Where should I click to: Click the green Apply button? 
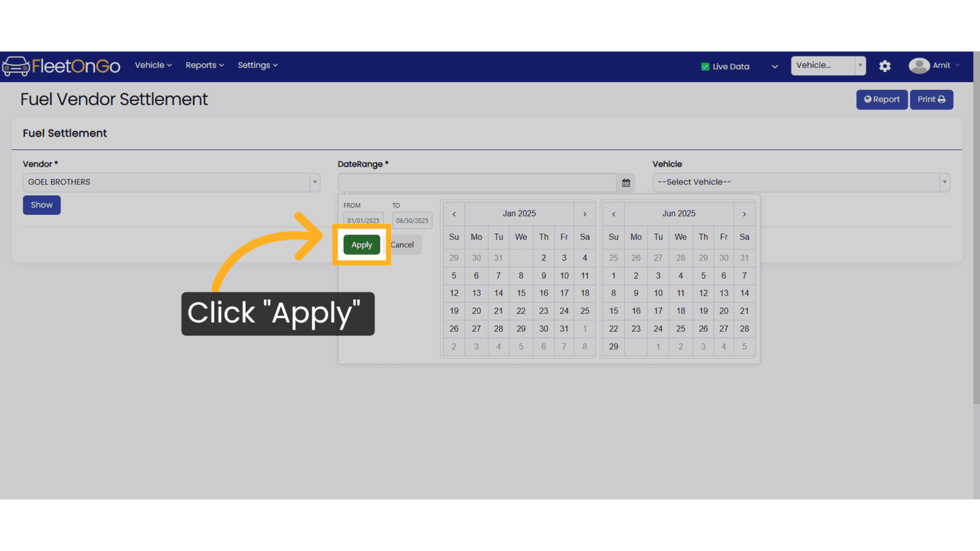point(361,245)
